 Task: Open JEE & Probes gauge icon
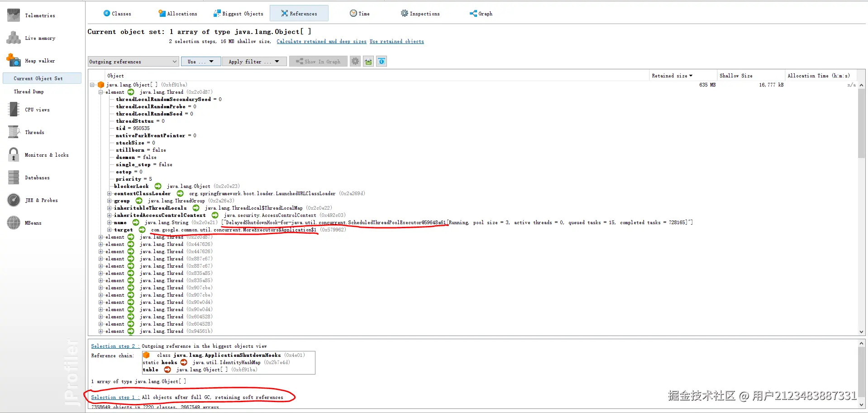[x=14, y=200]
